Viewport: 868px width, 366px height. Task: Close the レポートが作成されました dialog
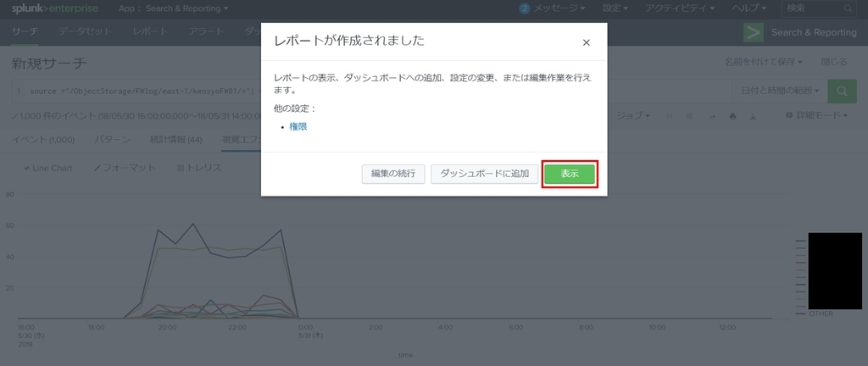(x=587, y=42)
